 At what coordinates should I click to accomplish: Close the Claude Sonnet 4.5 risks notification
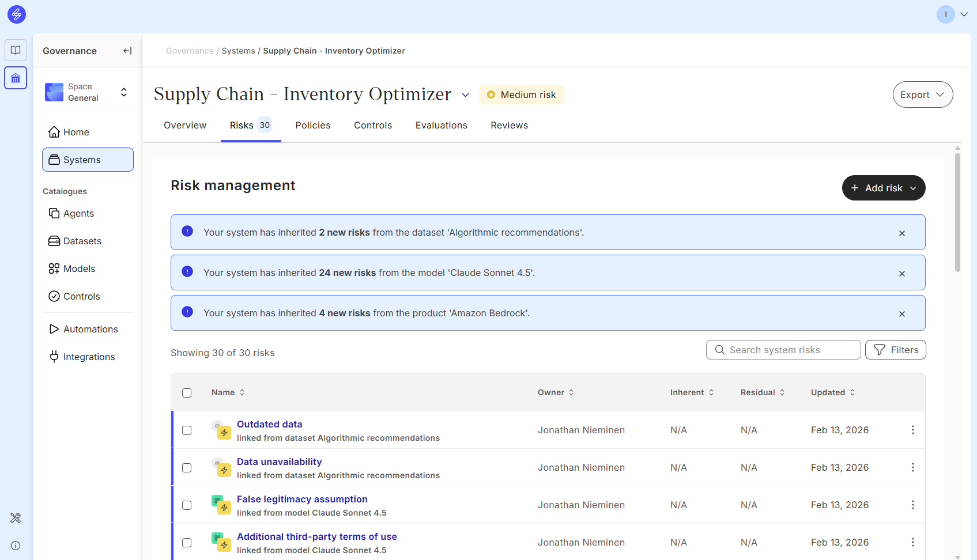click(x=901, y=274)
